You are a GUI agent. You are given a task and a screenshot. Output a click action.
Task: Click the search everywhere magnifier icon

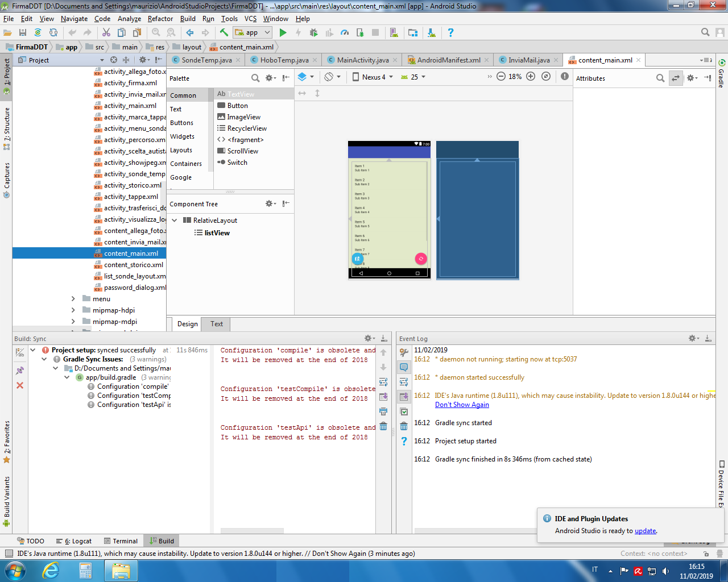click(705, 32)
